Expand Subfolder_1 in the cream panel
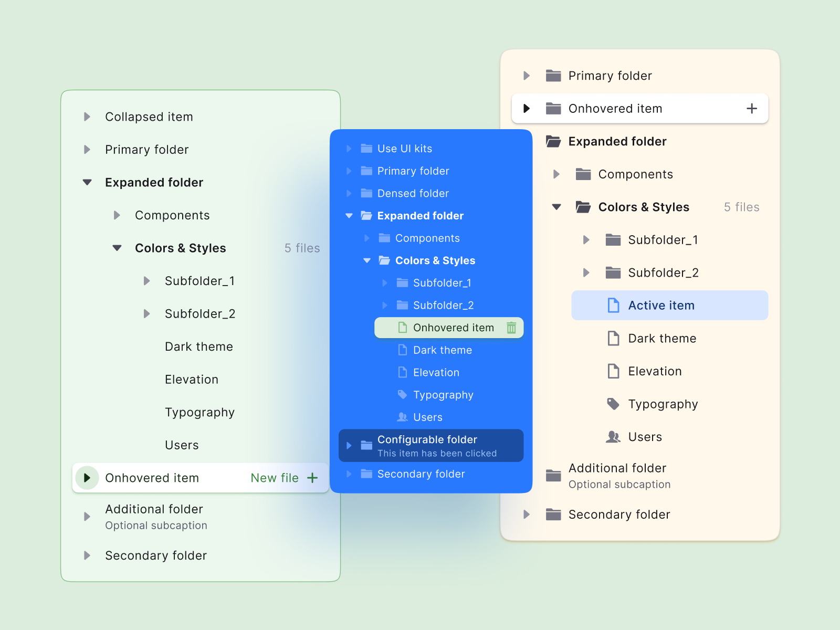Screen dimensions: 840x630 (x=586, y=240)
